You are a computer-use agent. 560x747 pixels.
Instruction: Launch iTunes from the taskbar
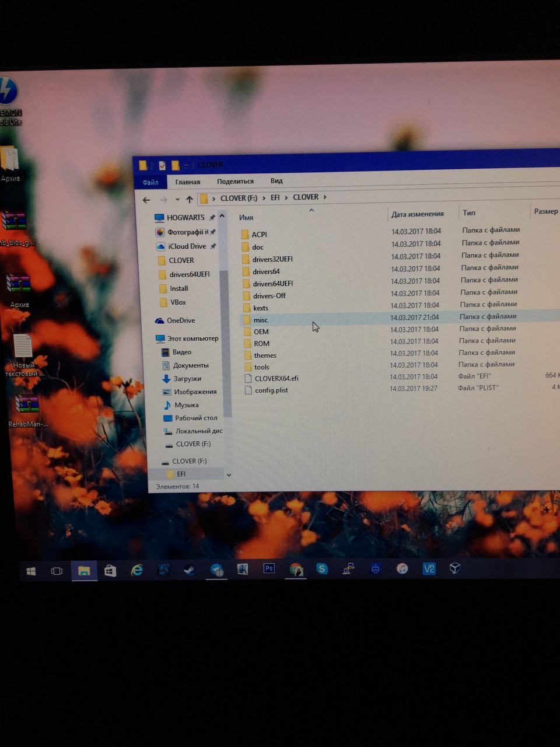(x=402, y=568)
